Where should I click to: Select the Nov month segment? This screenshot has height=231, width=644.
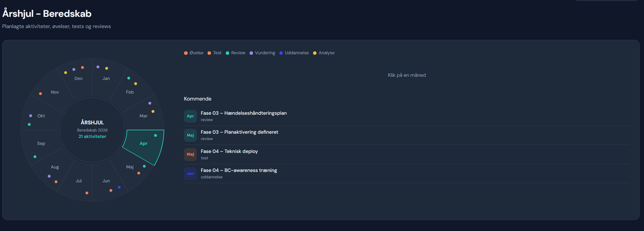tap(55, 92)
